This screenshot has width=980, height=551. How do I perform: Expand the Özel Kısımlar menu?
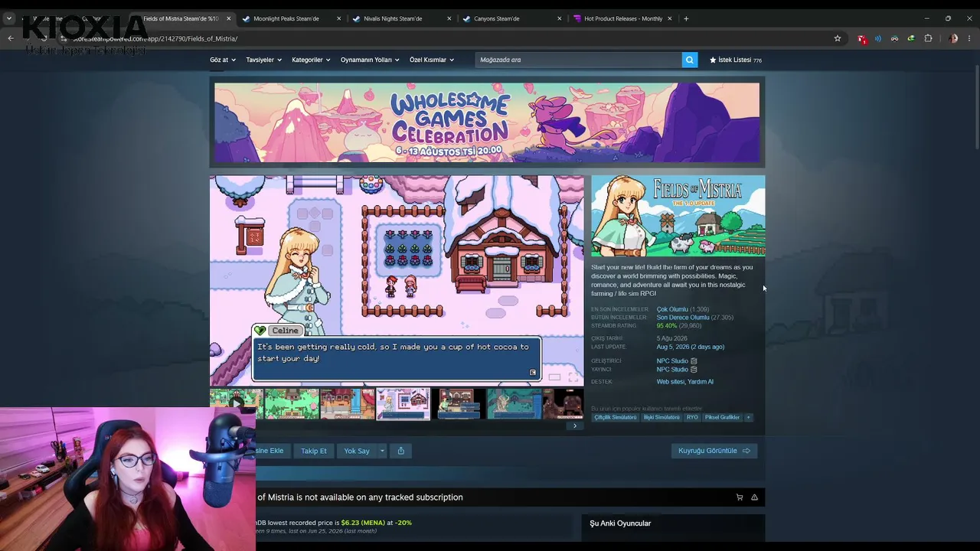[432, 60]
